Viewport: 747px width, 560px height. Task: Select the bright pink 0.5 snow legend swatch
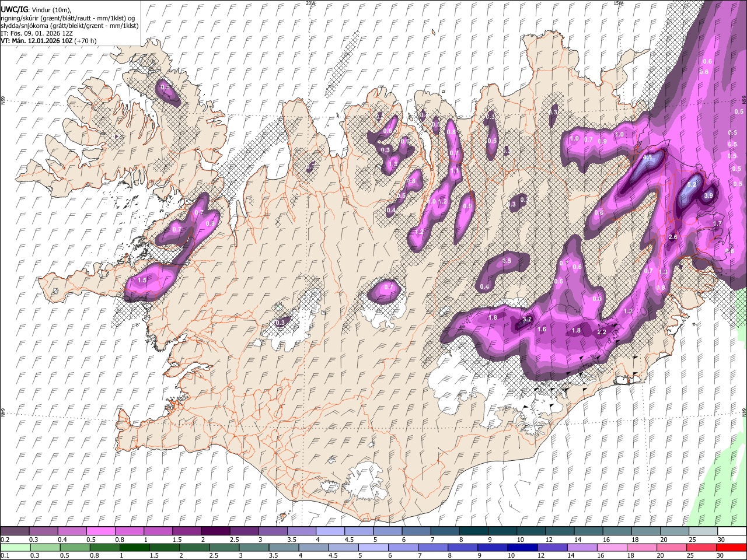coord(101,531)
